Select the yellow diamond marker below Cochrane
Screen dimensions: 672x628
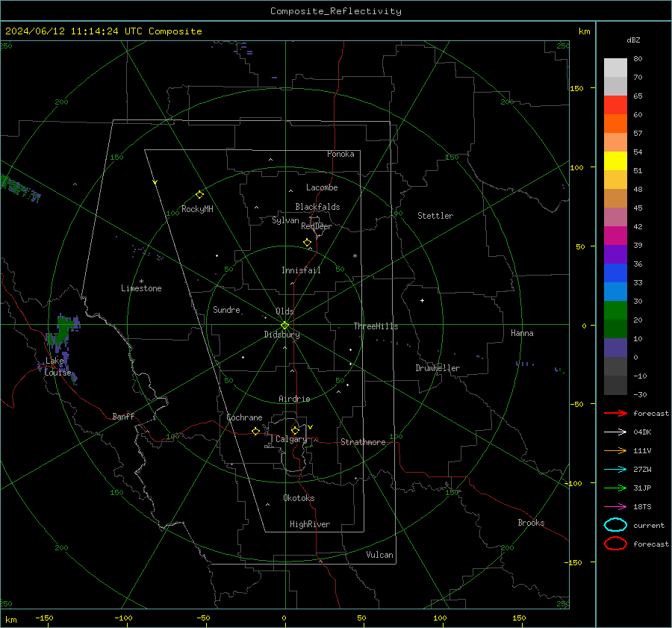pyautogui.click(x=256, y=431)
